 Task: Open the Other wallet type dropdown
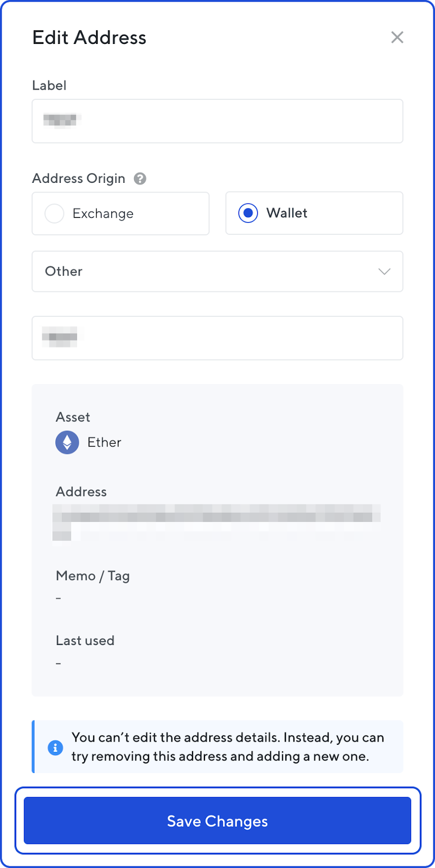(x=217, y=271)
